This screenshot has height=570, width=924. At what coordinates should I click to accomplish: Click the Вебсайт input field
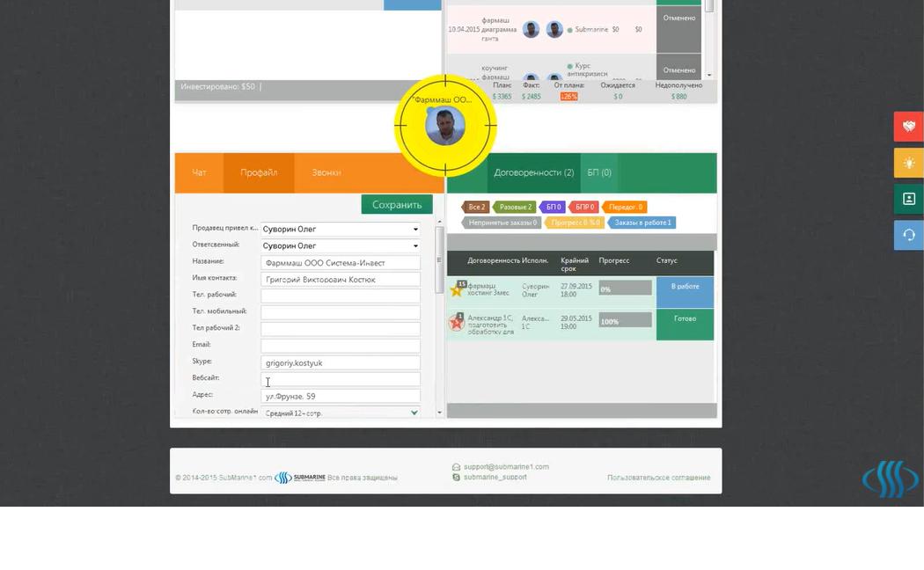click(x=341, y=379)
